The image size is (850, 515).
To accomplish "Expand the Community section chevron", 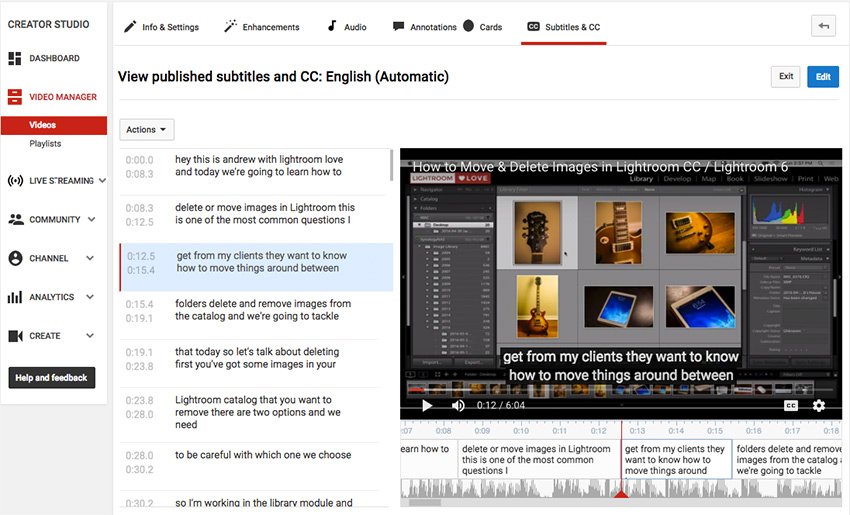I will 91,220.
